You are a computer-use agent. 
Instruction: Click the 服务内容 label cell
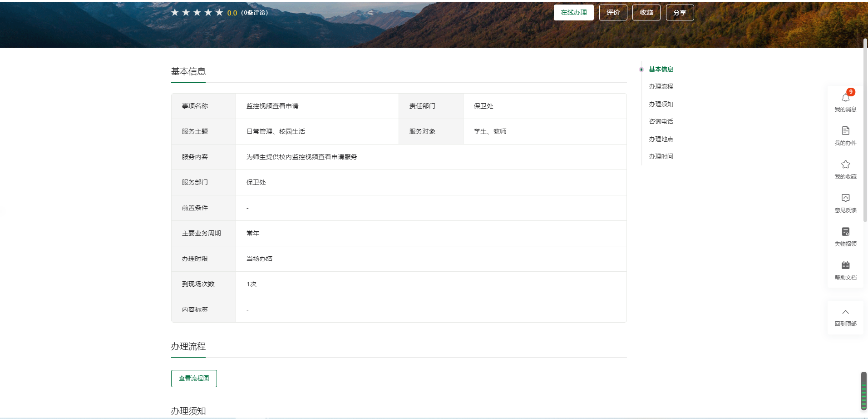(x=203, y=157)
